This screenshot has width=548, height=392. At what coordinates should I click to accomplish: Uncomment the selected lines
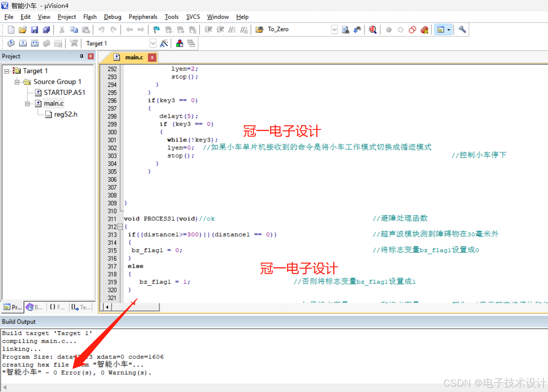[244, 30]
